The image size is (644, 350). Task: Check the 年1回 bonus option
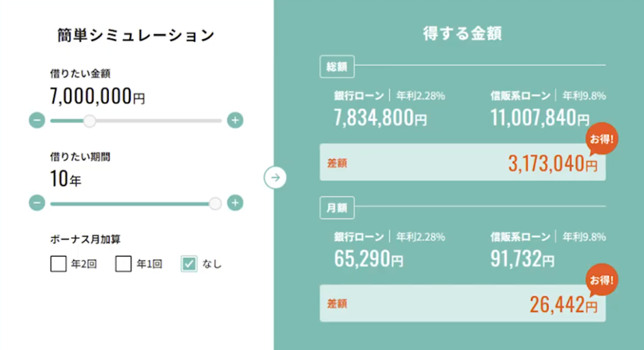coord(123,264)
